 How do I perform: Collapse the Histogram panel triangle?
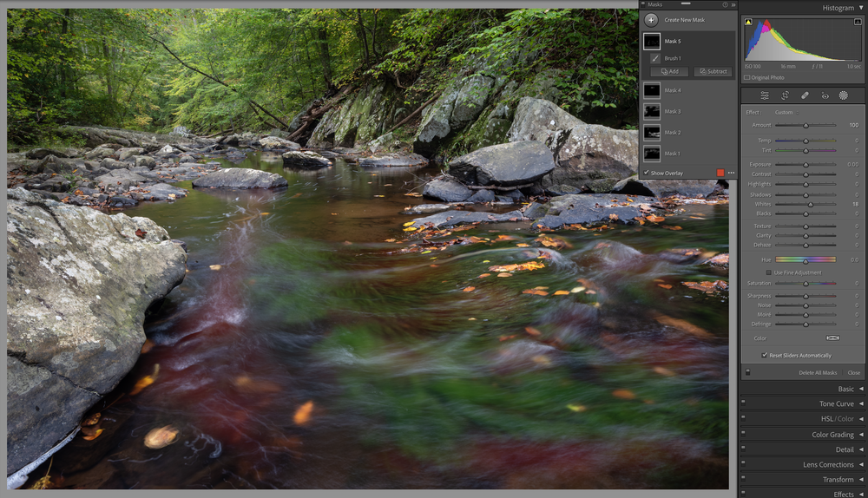tap(861, 8)
